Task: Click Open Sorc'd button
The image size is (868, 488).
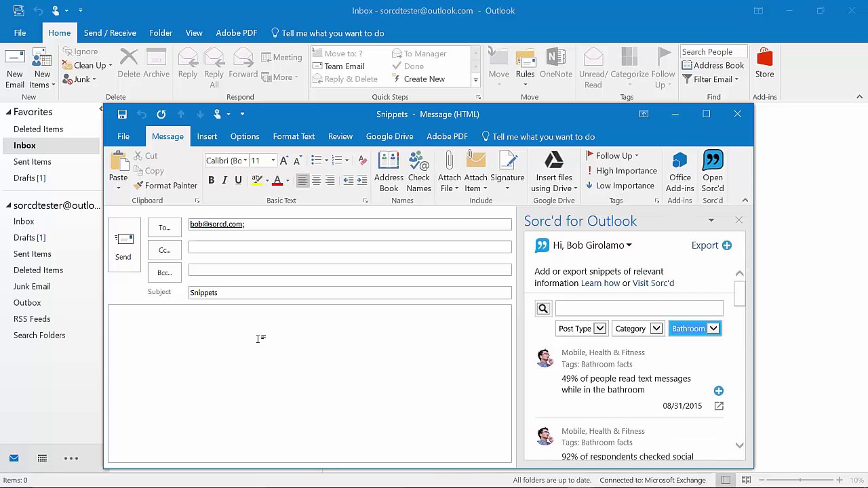Action: click(x=713, y=172)
